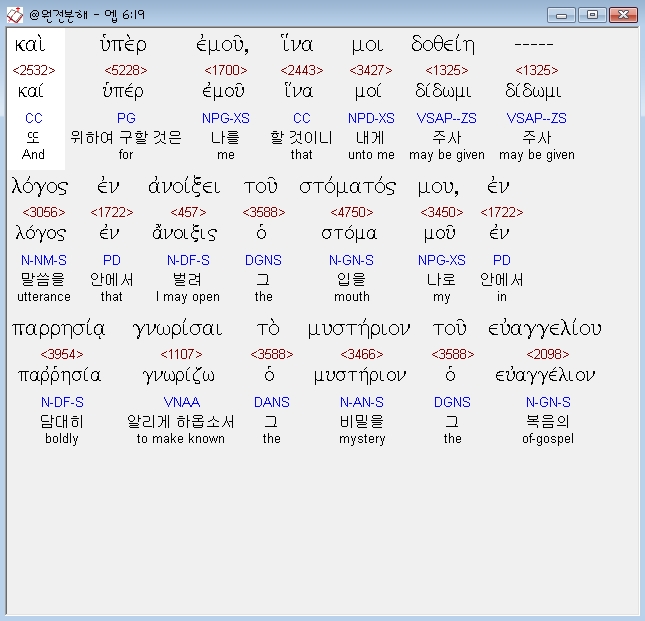Image resolution: width=645 pixels, height=621 pixels.
Task: Select the highlighted Greek word καὶ
Action: click(x=30, y=44)
